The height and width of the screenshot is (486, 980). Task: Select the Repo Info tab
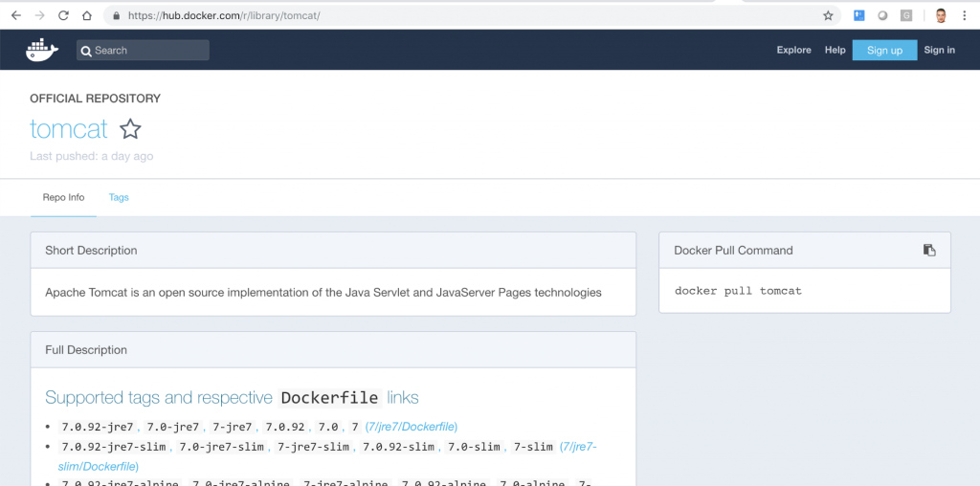click(63, 197)
